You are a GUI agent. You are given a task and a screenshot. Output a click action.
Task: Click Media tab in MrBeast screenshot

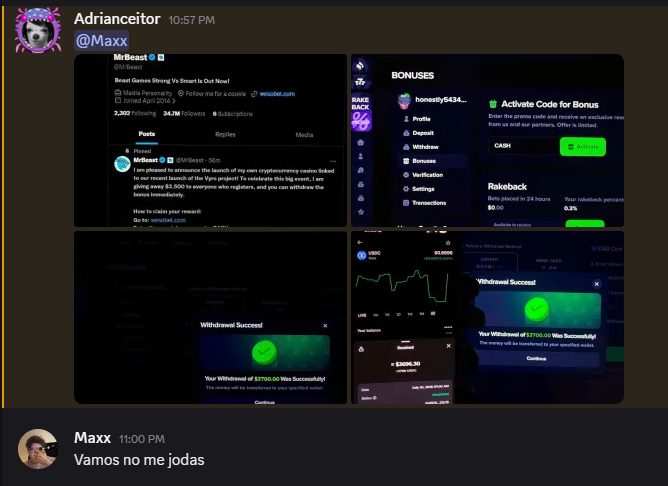pos(304,135)
